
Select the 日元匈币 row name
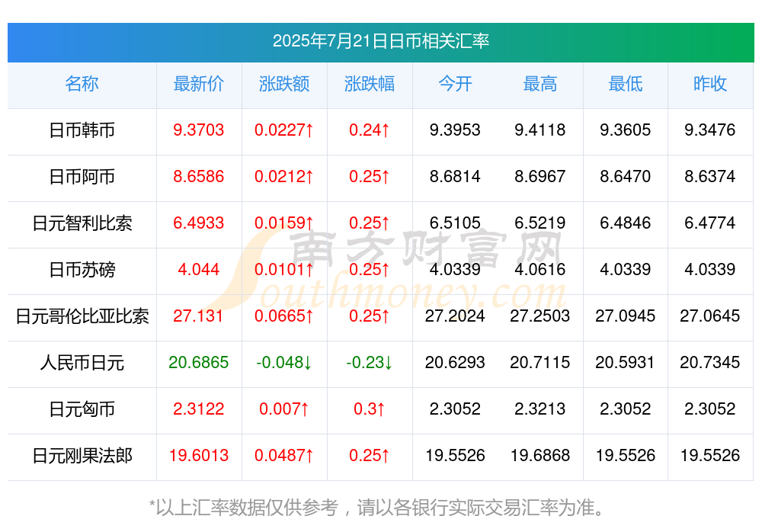(82, 409)
